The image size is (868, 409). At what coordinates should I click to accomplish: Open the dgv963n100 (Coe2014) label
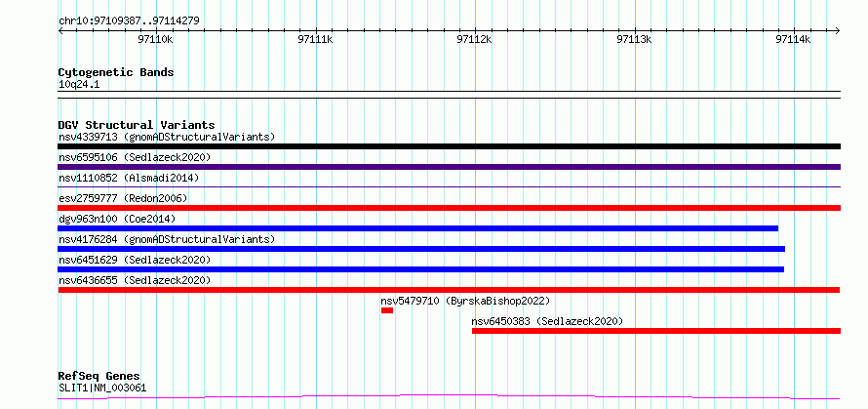(117, 219)
